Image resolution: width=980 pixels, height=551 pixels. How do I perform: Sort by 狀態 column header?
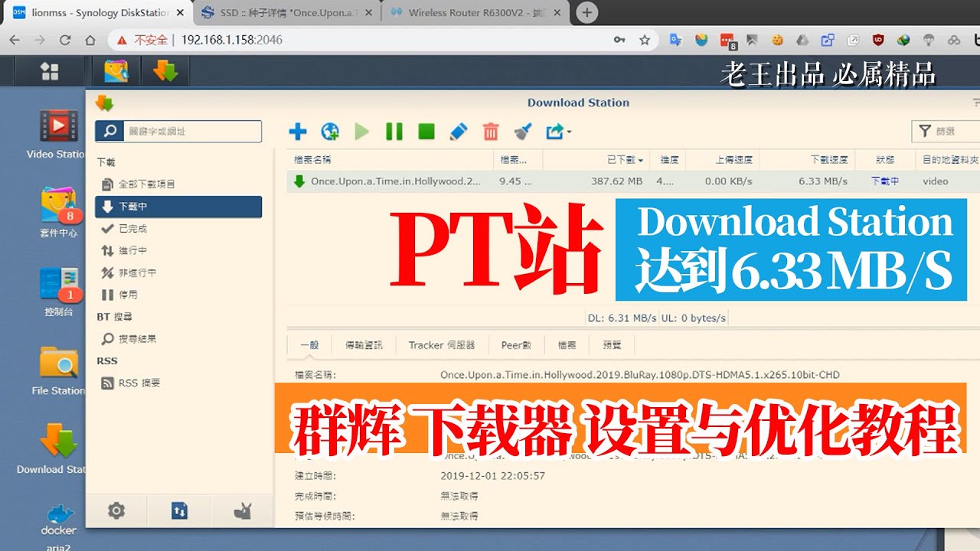coord(885,160)
